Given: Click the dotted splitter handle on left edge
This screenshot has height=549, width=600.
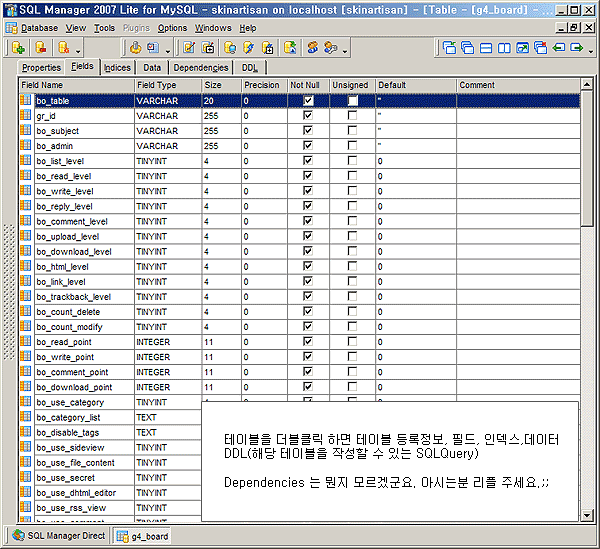Looking at the screenshot, I should [x=9, y=292].
